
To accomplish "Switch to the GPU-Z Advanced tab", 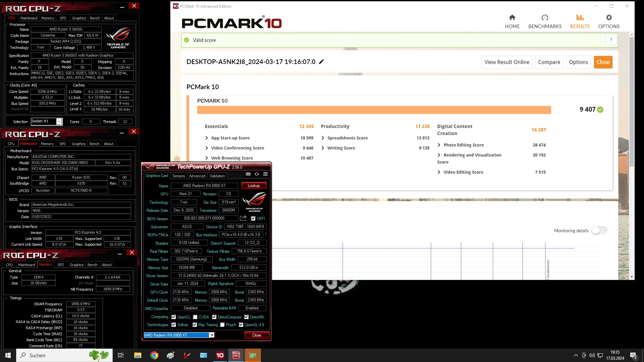I will point(197,176).
